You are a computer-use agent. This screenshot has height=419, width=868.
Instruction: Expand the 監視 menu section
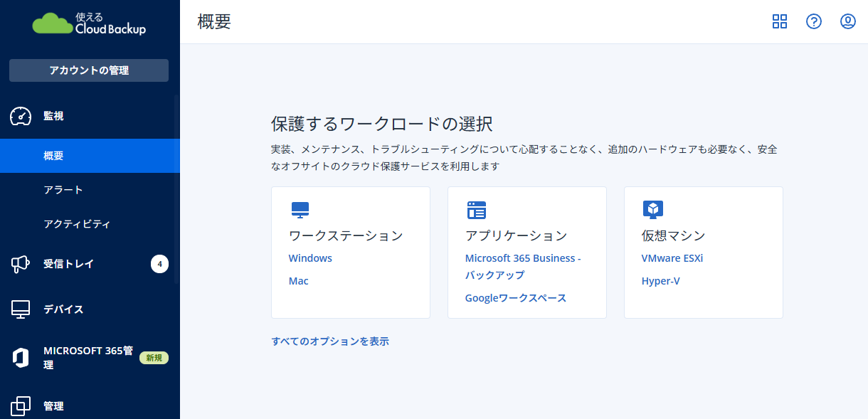coord(90,116)
